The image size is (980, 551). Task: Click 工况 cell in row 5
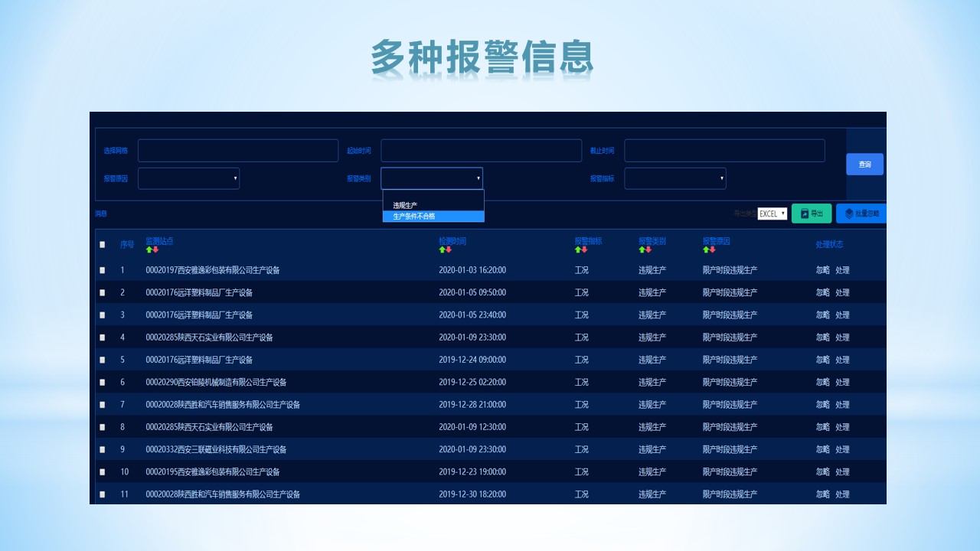pos(582,360)
